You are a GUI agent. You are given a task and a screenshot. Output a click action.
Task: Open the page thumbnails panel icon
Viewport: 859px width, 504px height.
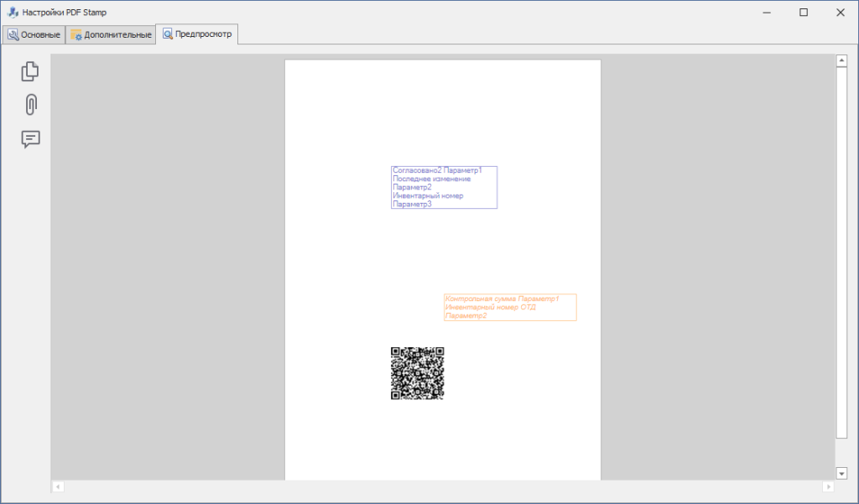(30, 72)
